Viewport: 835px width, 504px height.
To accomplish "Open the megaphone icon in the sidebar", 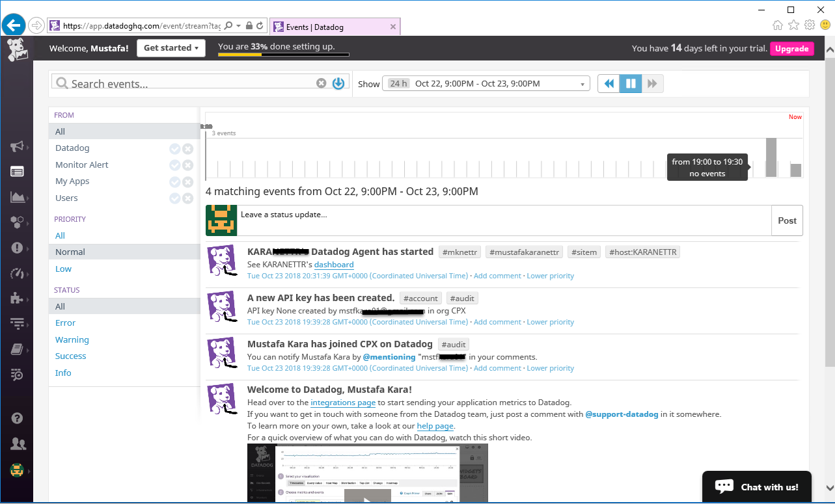I will [x=18, y=146].
